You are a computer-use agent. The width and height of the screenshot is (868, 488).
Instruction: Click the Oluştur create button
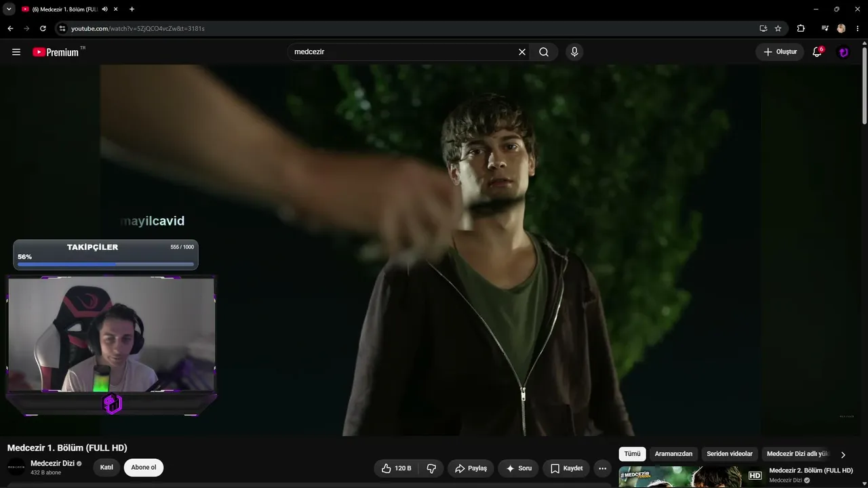point(780,52)
